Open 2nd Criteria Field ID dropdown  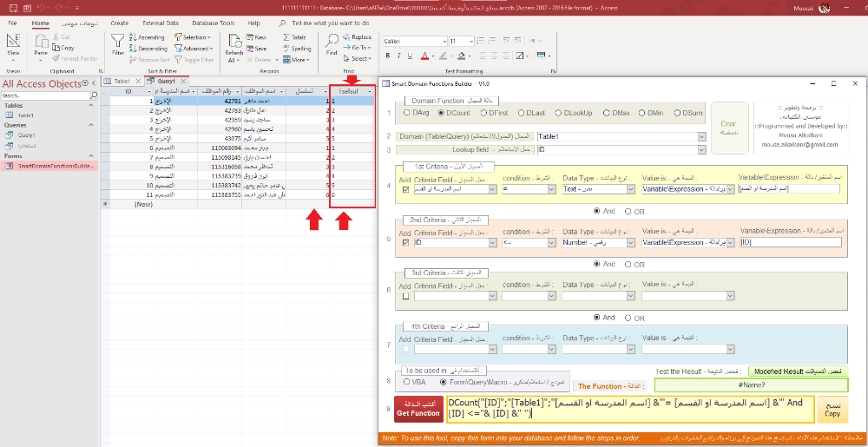point(494,242)
